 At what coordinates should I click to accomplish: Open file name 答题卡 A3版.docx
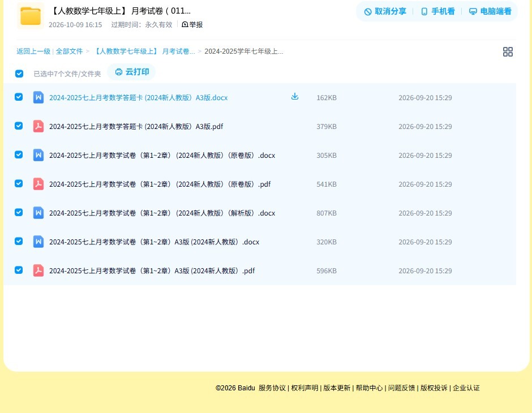139,98
